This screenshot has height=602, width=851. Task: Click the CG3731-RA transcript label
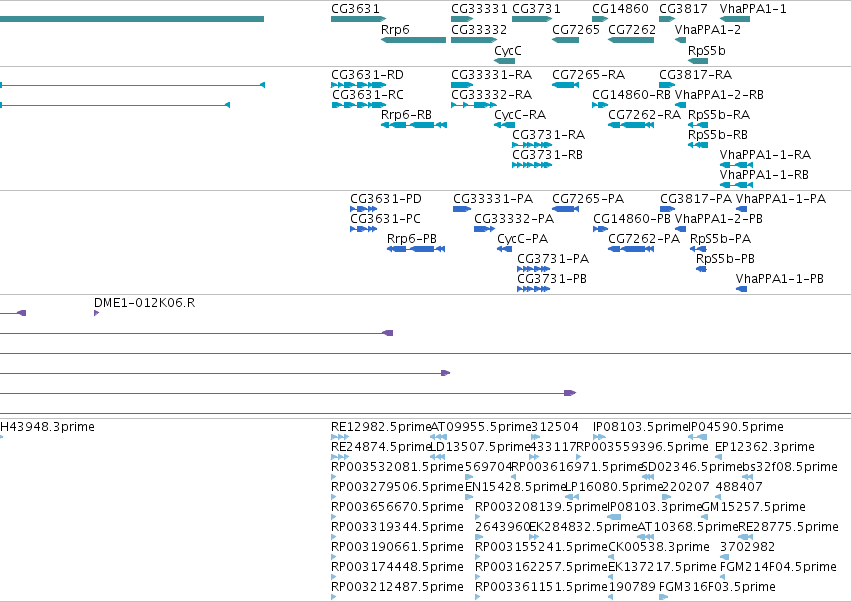(x=549, y=134)
